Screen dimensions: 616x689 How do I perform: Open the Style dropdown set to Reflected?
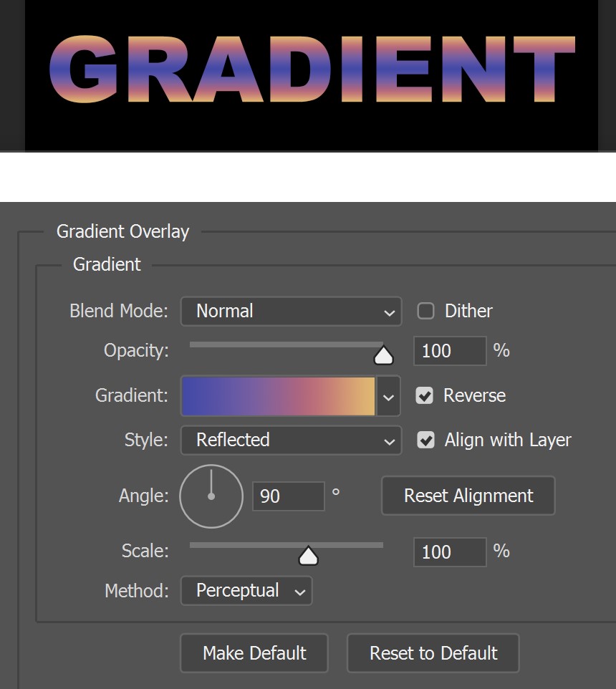[291, 440]
